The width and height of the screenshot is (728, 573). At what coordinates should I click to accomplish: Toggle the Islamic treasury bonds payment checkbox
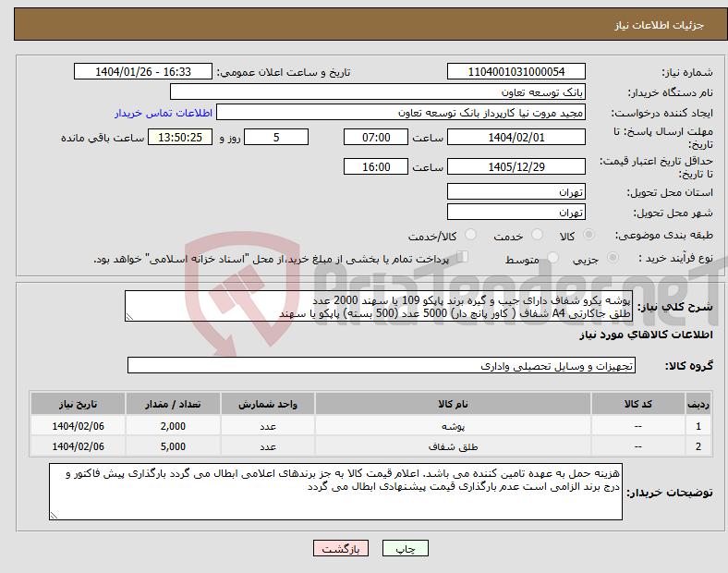(x=463, y=257)
